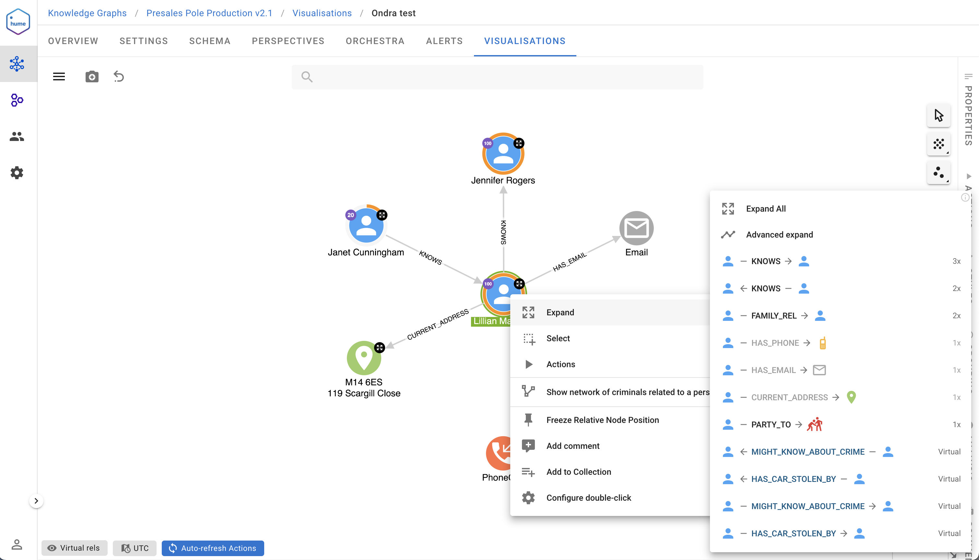Select the pointer cursor tool
The image size is (979, 560).
[x=938, y=115]
